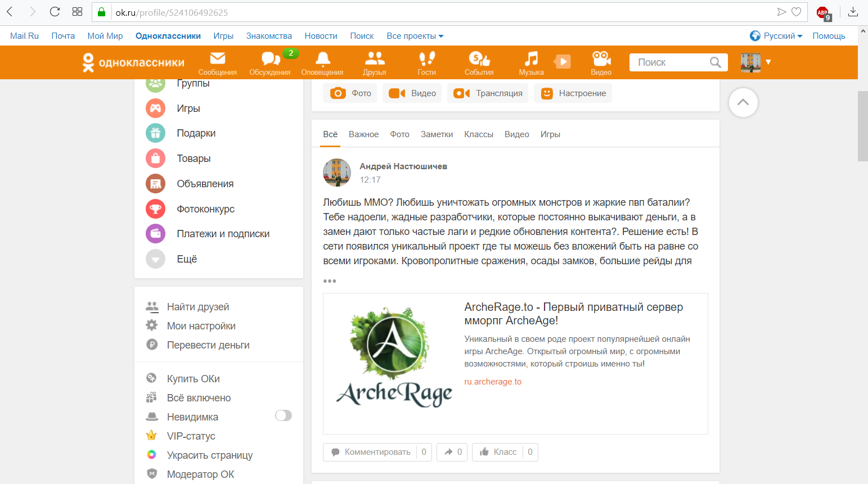Click the Найти друзей people icon
868x484 pixels.
point(152,307)
